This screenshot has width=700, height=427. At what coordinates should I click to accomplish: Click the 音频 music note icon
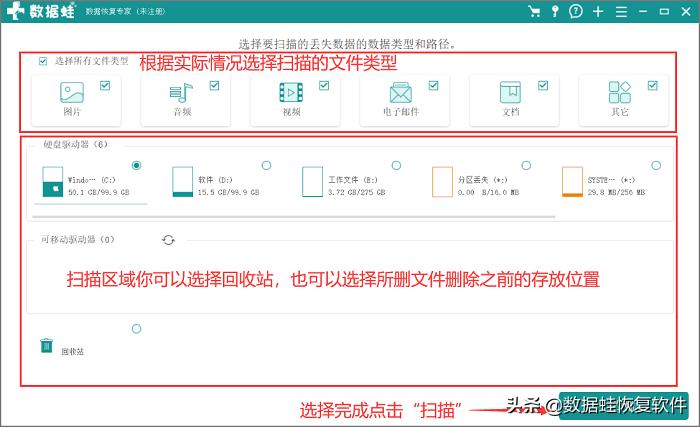tap(181, 93)
